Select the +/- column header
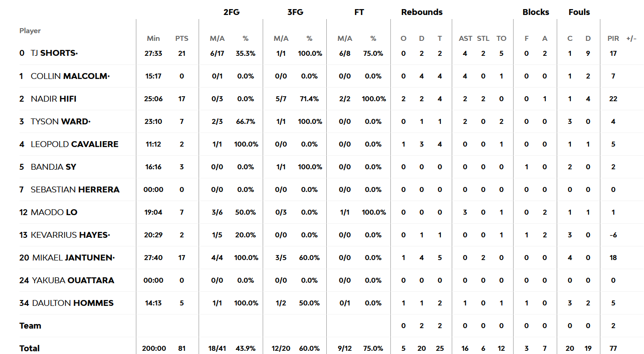The image size is (644, 354). pyautogui.click(x=631, y=39)
